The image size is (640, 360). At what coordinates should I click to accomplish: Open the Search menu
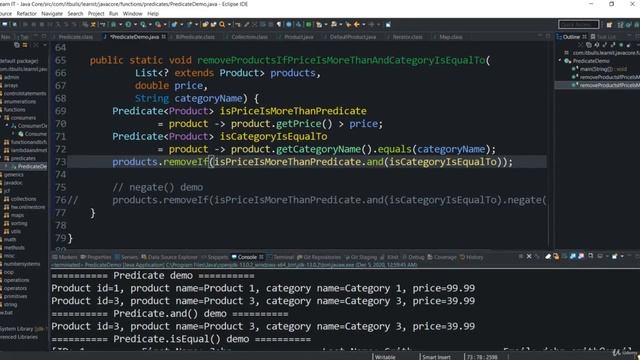click(75, 13)
